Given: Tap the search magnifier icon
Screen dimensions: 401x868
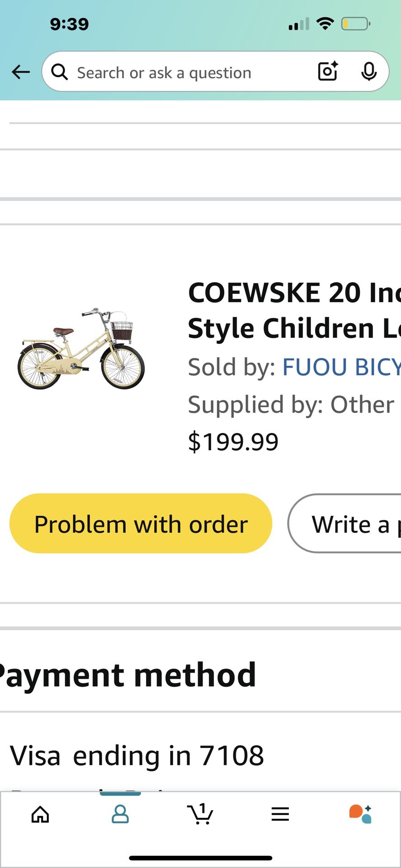Looking at the screenshot, I should point(59,72).
